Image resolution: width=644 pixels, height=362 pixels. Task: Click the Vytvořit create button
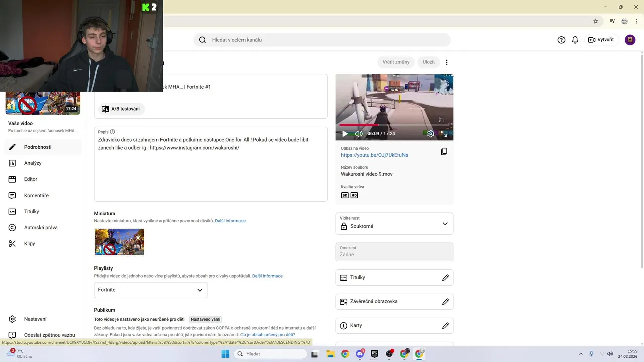[x=601, y=40]
